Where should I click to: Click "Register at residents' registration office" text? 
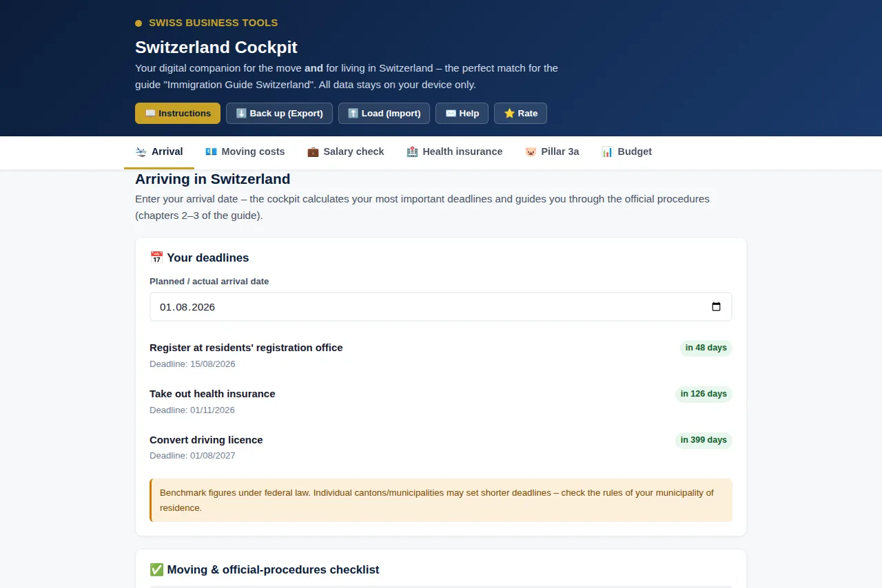[246, 348]
